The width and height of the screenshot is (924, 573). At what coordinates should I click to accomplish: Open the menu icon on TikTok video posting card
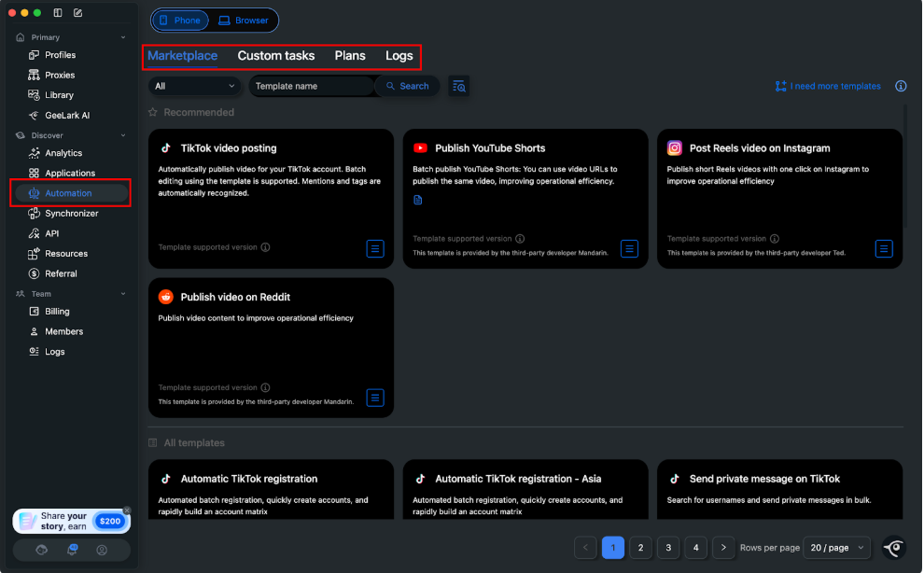tap(375, 248)
